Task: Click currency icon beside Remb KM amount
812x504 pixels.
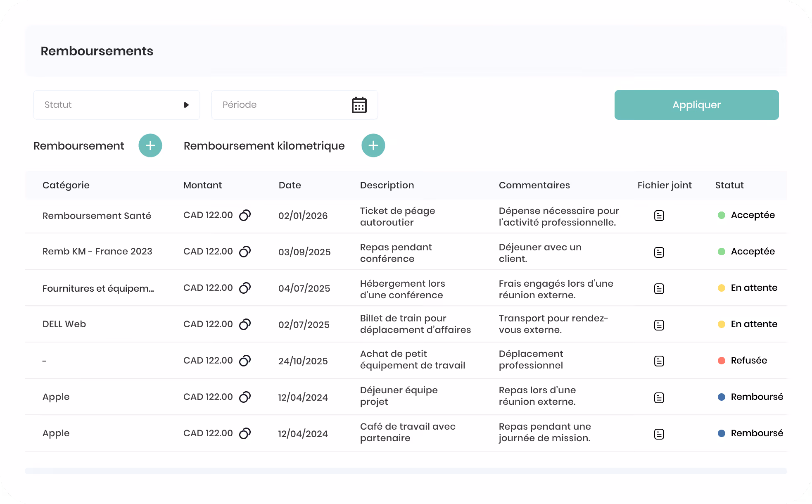Action: (245, 252)
